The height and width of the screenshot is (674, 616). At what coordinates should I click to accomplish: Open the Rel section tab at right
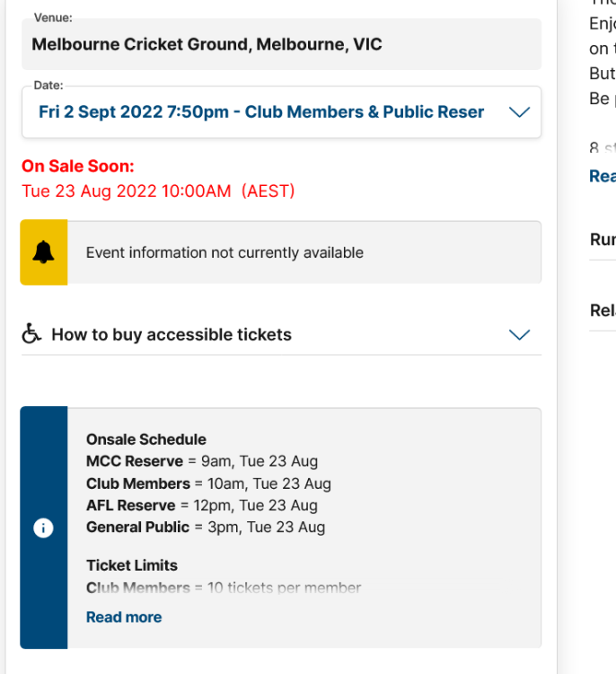click(x=603, y=310)
